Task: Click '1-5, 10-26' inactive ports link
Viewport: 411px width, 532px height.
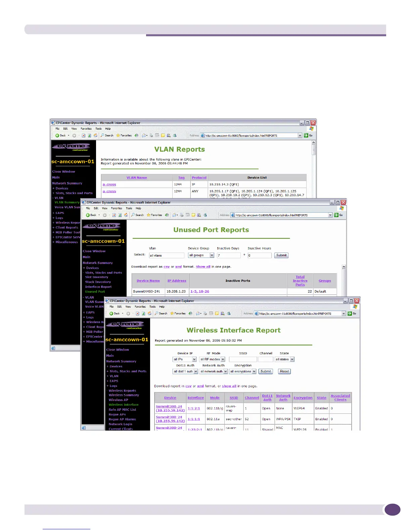Action: pyautogui.click(x=199, y=292)
